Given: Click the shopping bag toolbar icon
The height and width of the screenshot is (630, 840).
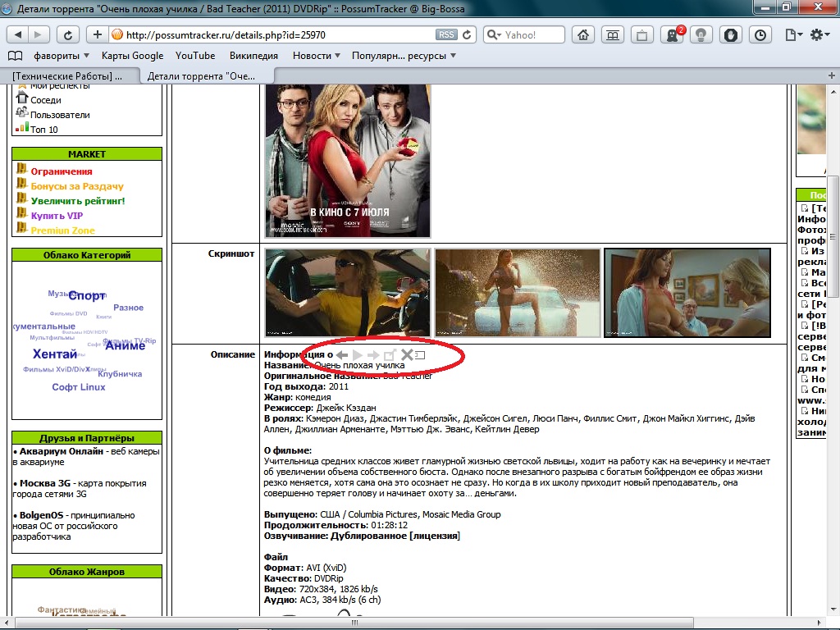Looking at the screenshot, I should click(641, 34).
